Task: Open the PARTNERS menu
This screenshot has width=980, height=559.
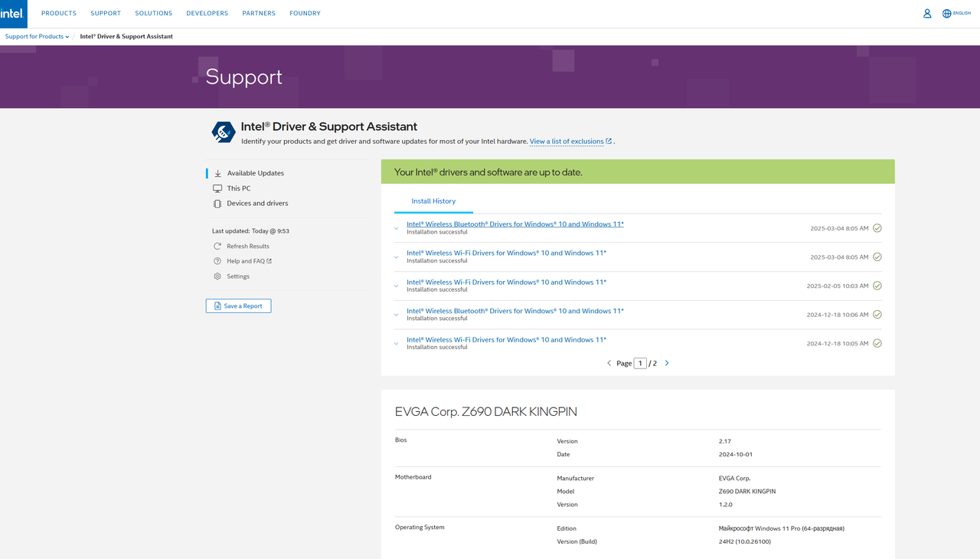Action: click(259, 13)
